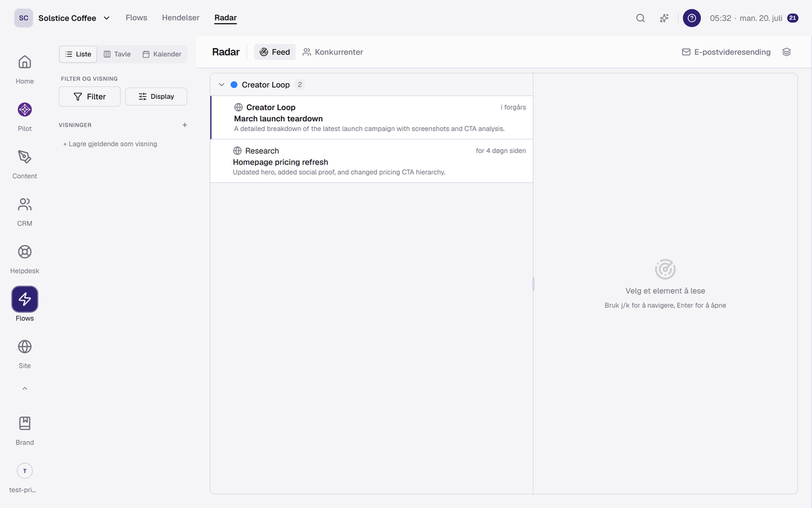Open search with the magnifier icon

point(640,18)
